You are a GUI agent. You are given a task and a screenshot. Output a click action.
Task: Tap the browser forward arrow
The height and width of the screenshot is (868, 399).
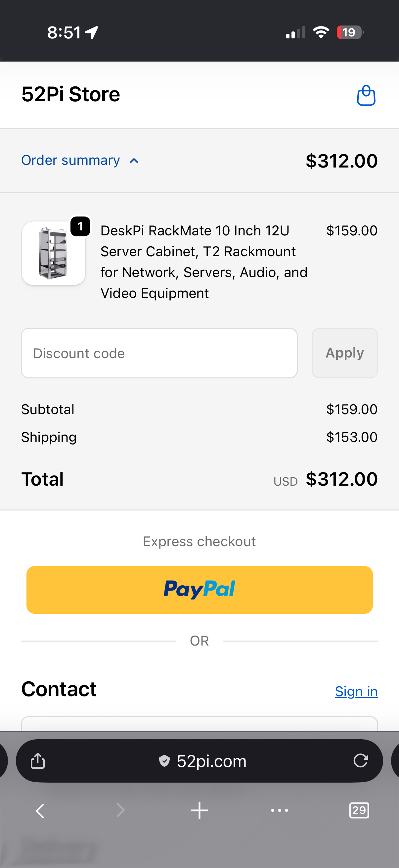click(x=120, y=810)
